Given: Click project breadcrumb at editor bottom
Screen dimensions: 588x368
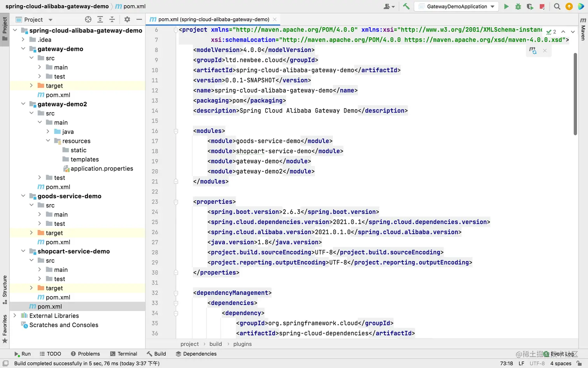Looking at the screenshot, I should 189,344.
